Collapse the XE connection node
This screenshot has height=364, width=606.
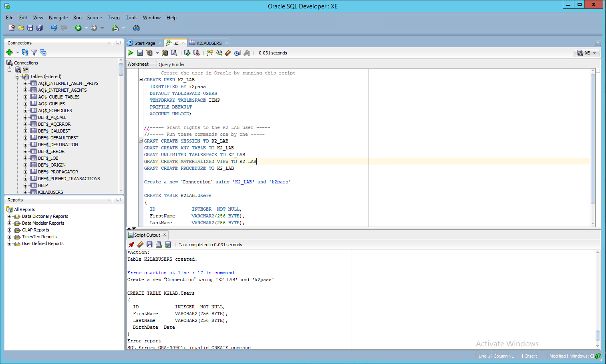click(x=10, y=70)
